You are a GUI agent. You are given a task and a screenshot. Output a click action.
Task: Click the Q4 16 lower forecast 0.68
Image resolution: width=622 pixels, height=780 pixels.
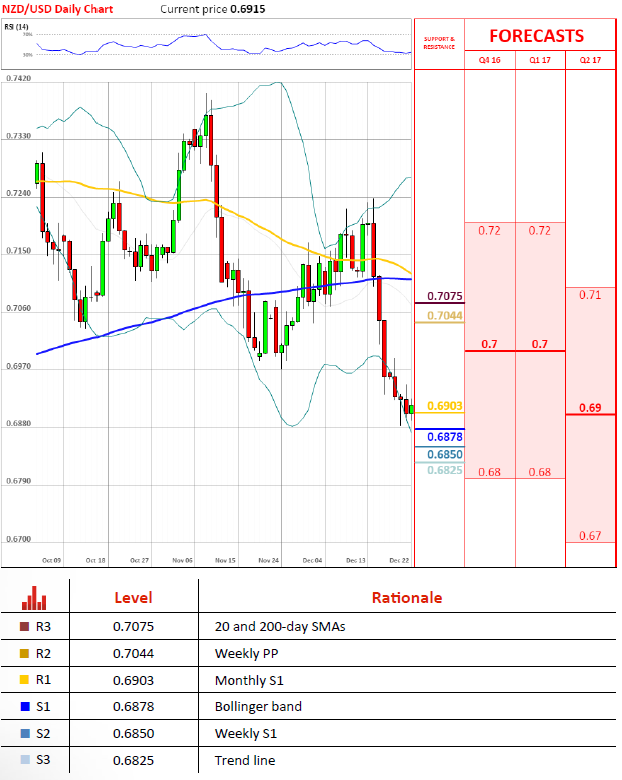click(489, 472)
